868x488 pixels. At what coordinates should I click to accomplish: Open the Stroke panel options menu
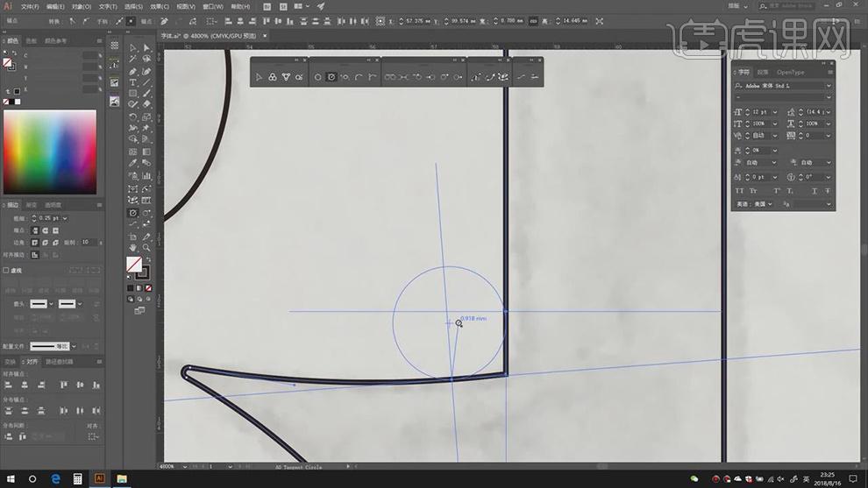click(99, 205)
